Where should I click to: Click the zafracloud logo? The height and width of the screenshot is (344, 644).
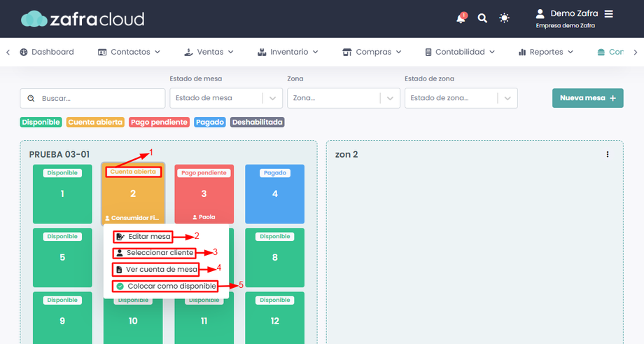tap(83, 19)
